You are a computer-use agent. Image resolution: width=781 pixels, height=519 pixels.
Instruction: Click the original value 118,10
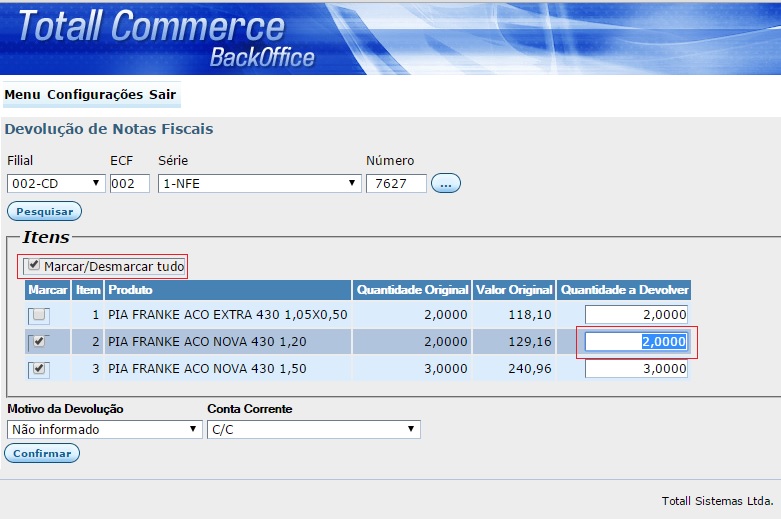pos(530,315)
